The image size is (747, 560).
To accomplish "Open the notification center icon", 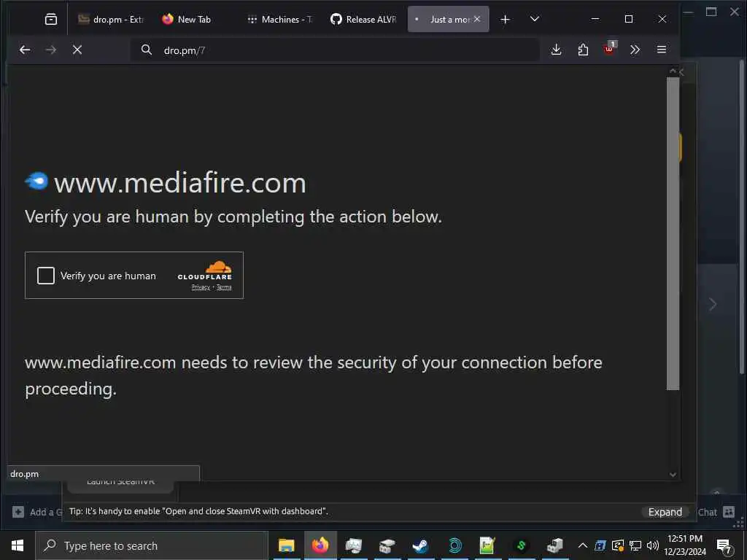I will [x=724, y=545].
